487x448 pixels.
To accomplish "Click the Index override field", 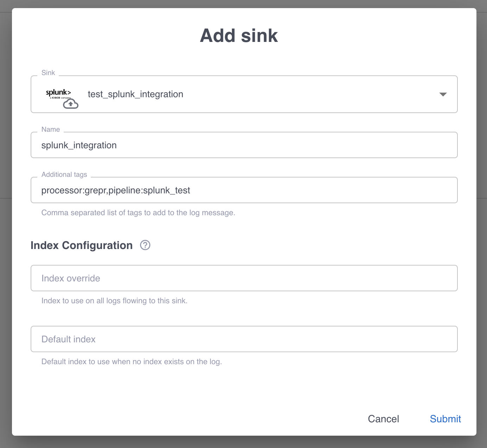I will point(244,278).
